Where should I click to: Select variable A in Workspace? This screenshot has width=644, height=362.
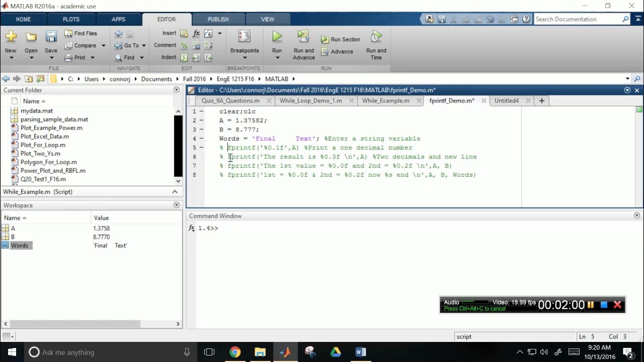[x=13, y=228]
